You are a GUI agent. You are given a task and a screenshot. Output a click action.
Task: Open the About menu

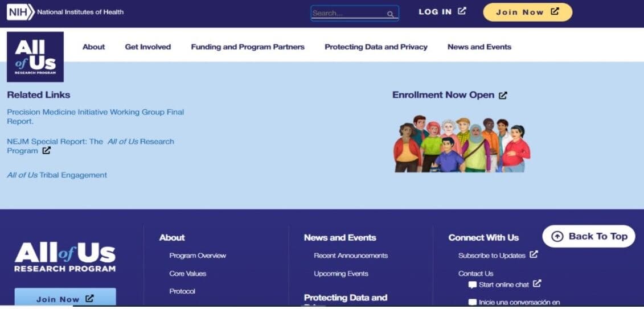[93, 47]
